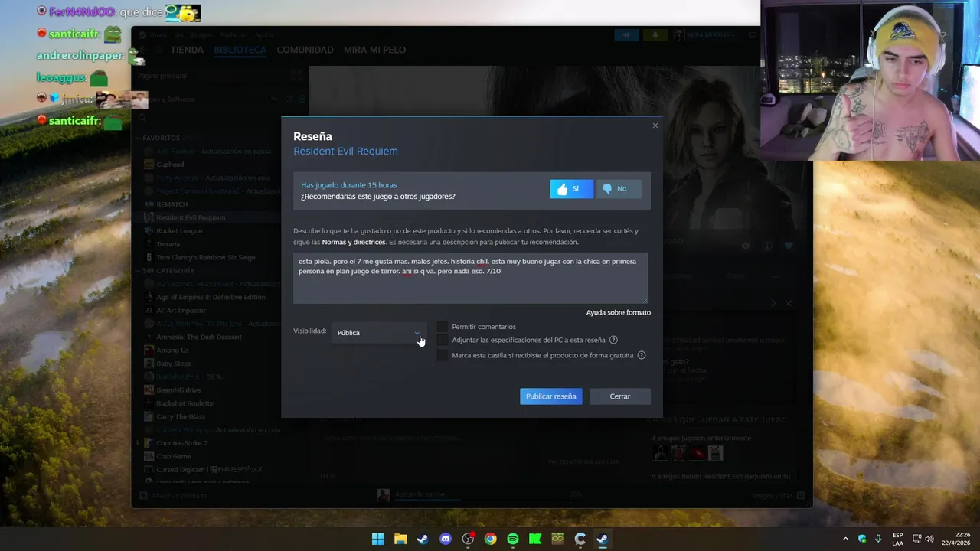The width and height of the screenshot is (980, 551).
Task: Click the thumbs-down icon on No
Action: pos(608,189)
